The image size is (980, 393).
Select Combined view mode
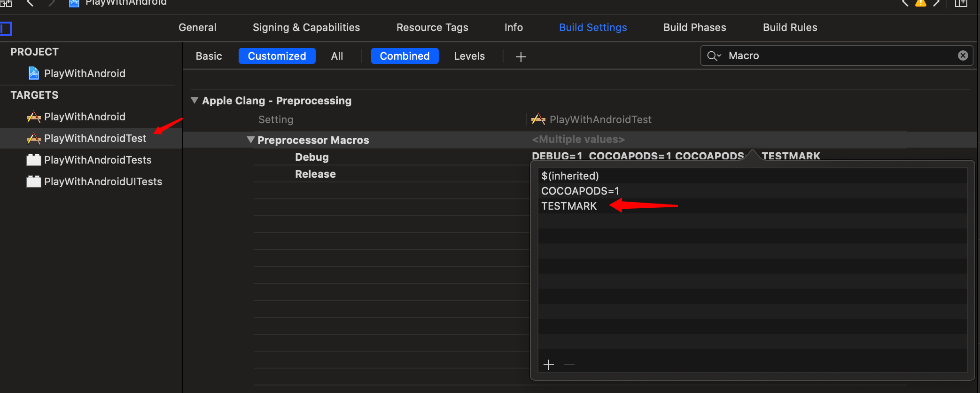[404, 56]
